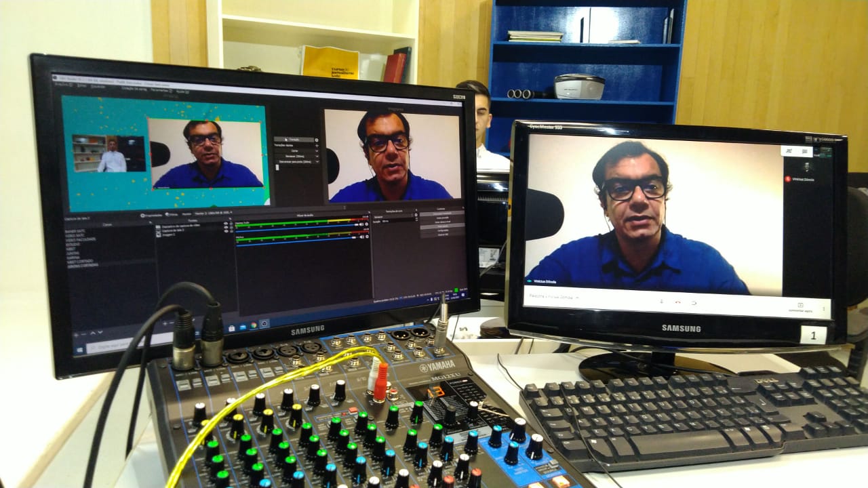Add a quick transition with the plus icon
868x488 pixels.
[x=317, y=146]
